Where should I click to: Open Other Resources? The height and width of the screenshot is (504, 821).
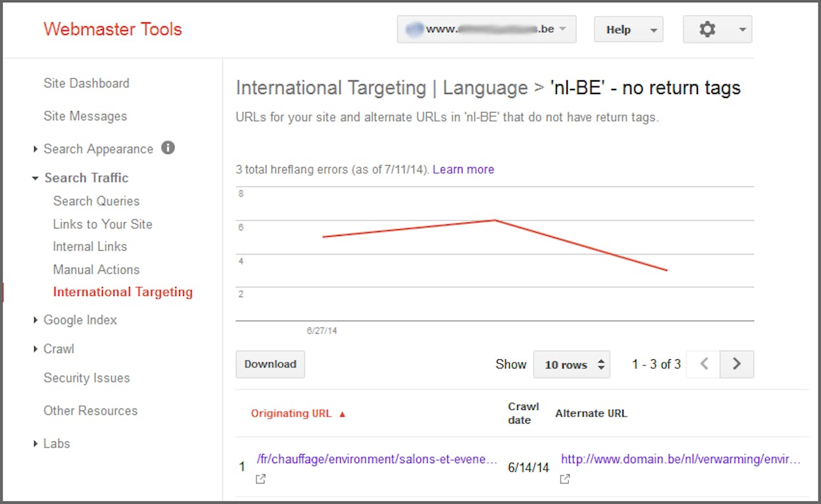(91, 411)
